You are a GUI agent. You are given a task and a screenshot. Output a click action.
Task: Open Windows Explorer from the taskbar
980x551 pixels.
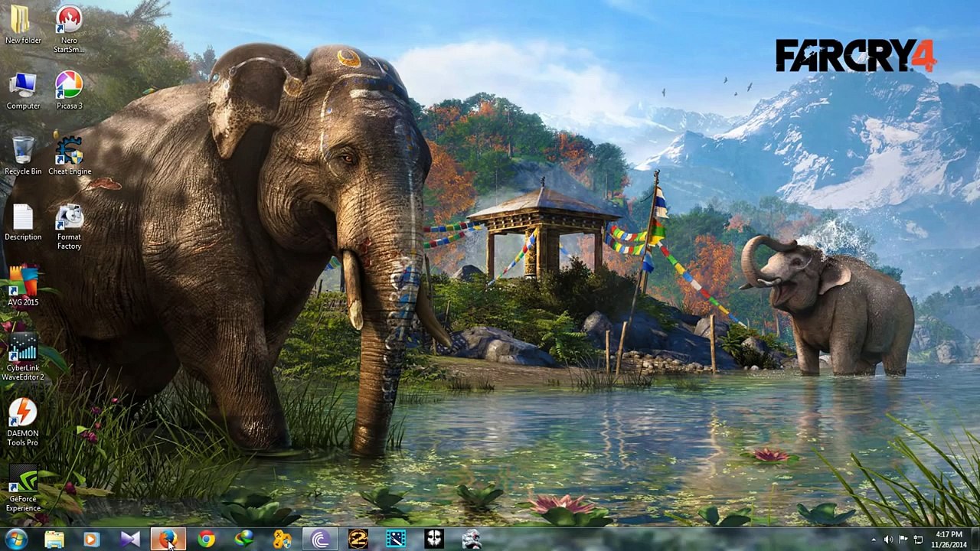click(x=54, y=540)
